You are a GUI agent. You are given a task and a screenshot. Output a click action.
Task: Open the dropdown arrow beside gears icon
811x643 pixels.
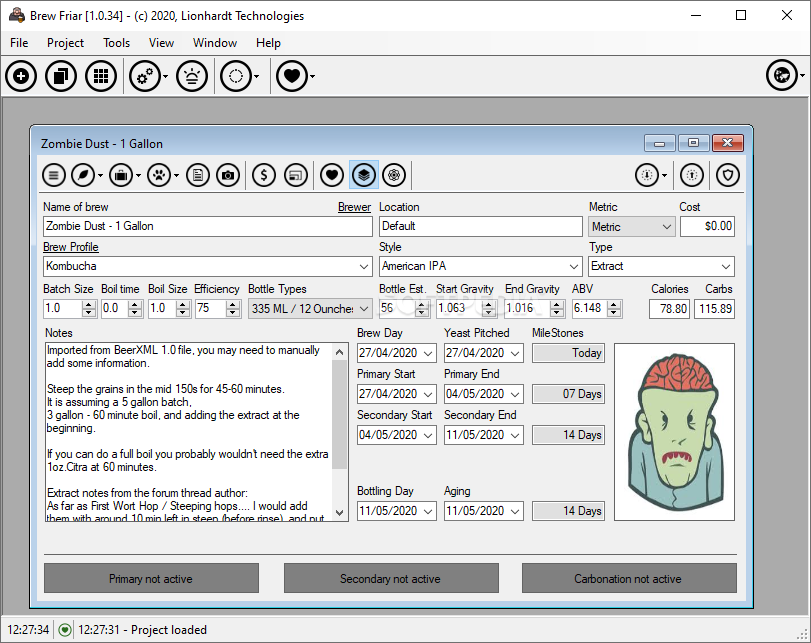point(166,77)
